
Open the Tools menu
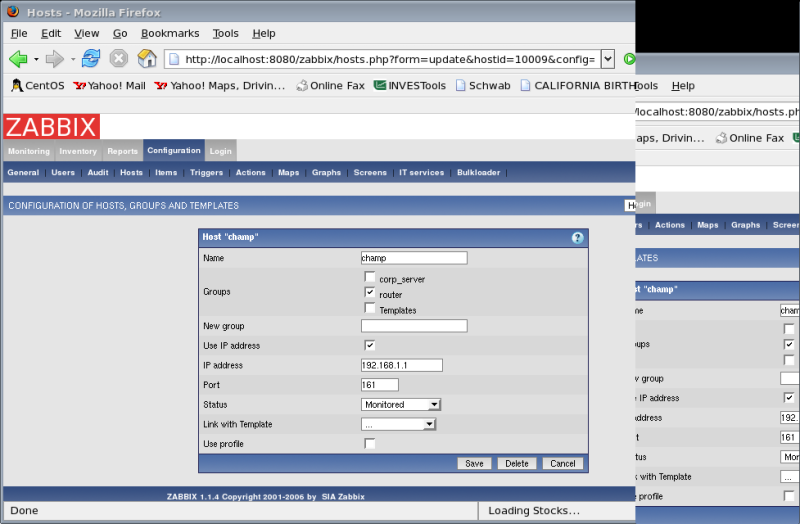226,33
